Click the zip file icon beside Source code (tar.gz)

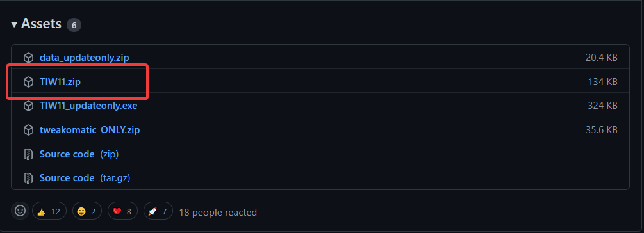coord(28,178)
